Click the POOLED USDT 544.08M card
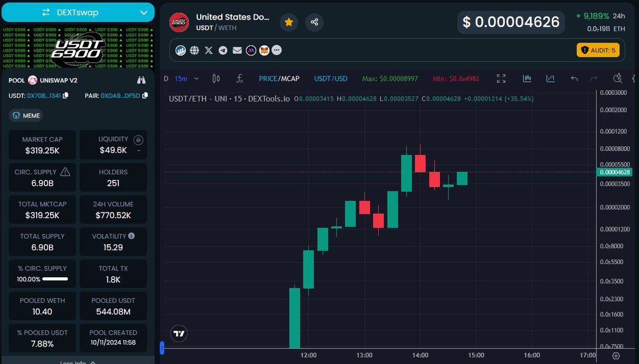Image resolution: width=639 pixels, height=364 pixels. pyautogui.click(x=113, y=306)
